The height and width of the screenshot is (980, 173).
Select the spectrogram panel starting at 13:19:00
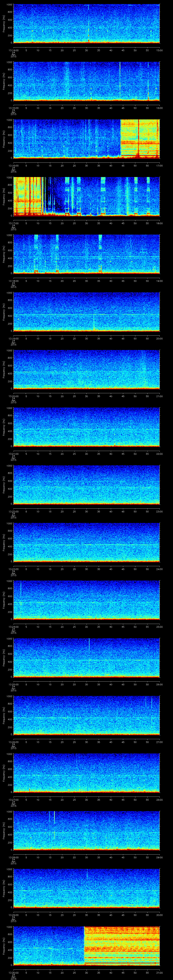86,312
